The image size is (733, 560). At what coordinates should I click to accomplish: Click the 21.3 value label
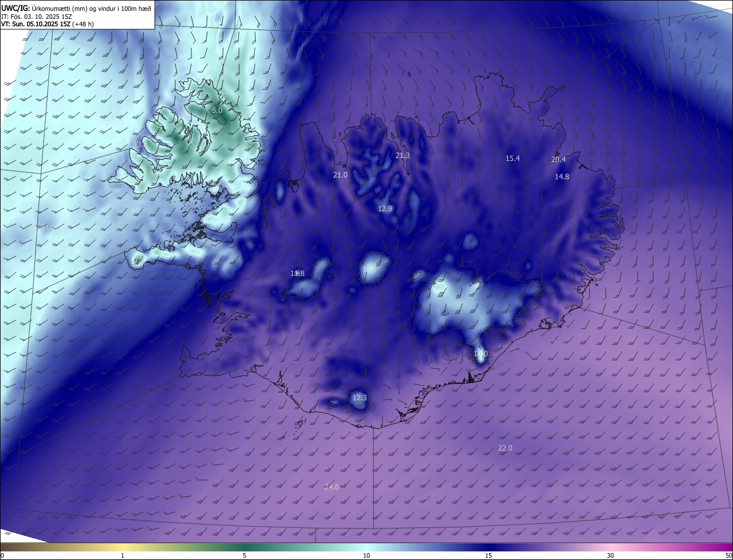click(403, 156)
